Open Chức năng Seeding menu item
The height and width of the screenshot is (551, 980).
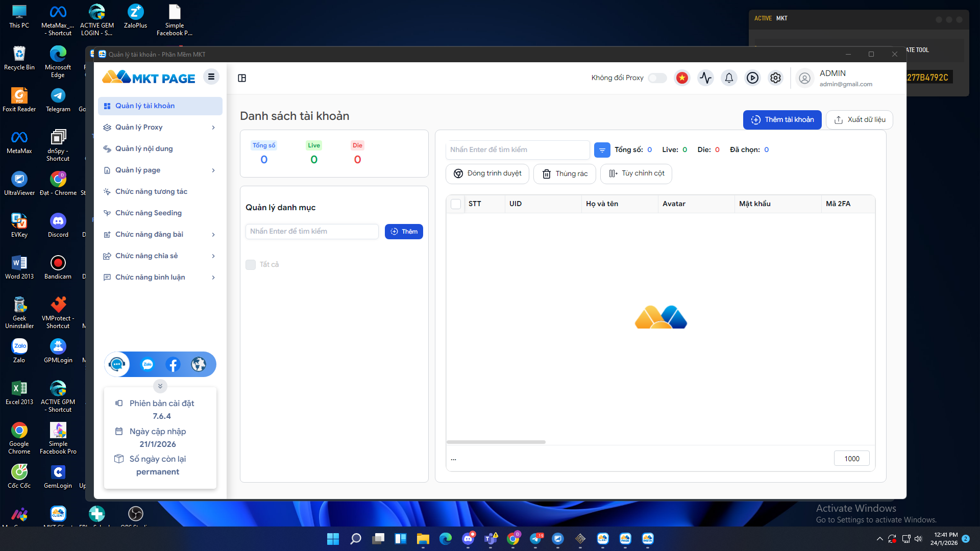click(x=160, y=213)
